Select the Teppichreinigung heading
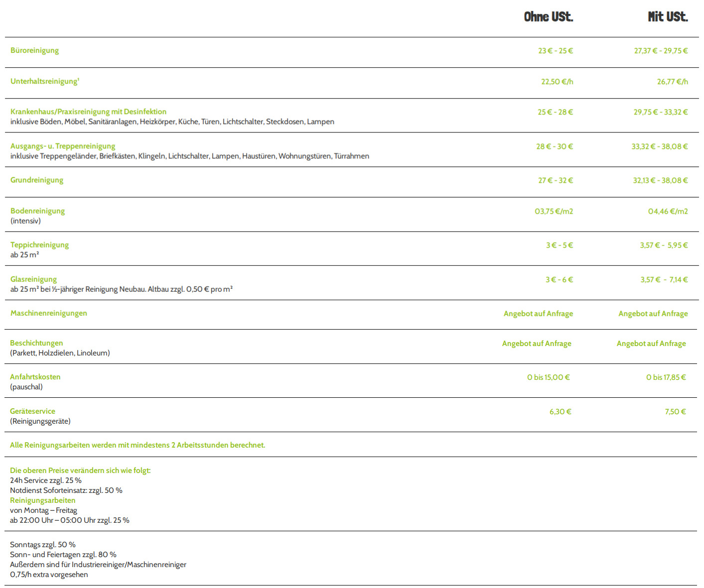704x588 pixels. (x=39, y=245)
